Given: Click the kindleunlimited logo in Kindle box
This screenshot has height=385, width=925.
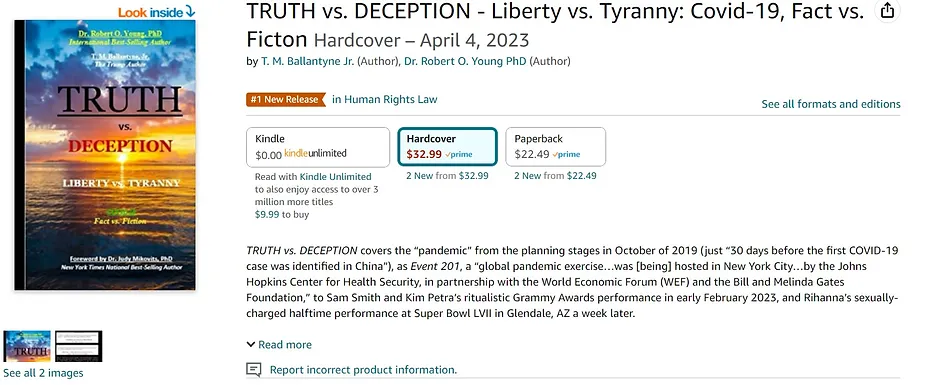Looking at the screenshot, I should point(315,153).
